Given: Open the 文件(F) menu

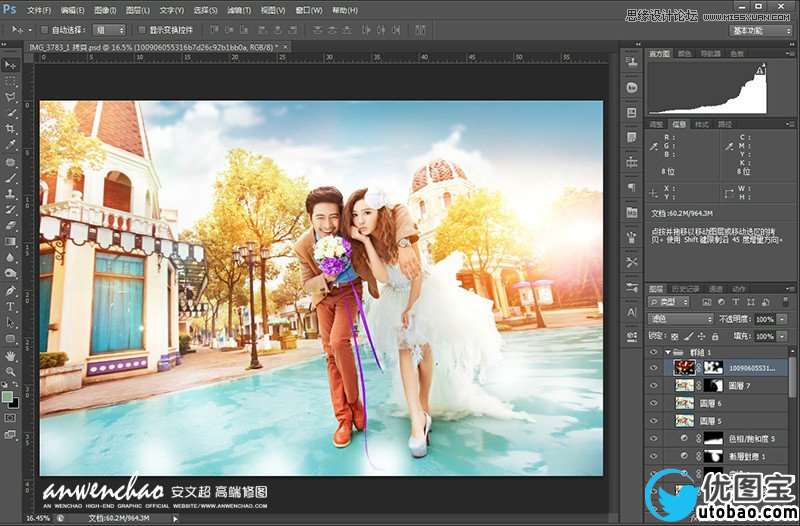Looking at the screenshot, I should pos(39,10).
